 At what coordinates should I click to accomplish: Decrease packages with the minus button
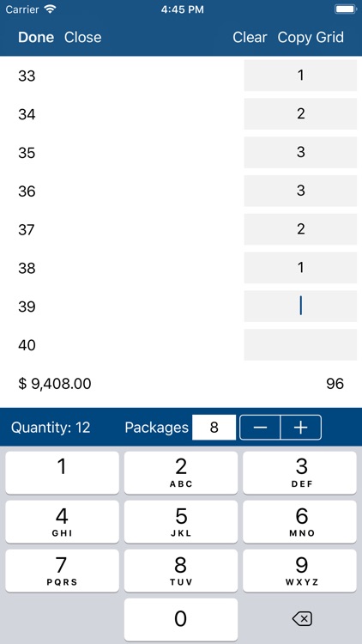(x=260, y=428)
